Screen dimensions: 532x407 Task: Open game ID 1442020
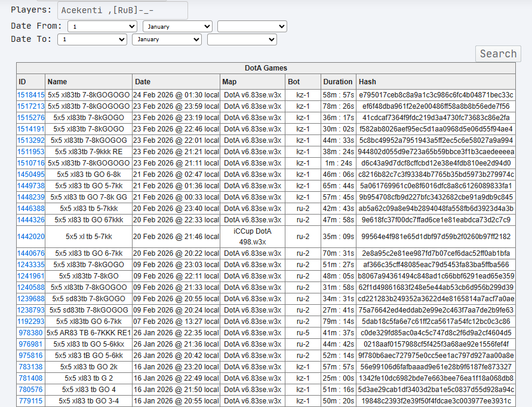pos(31,237)
